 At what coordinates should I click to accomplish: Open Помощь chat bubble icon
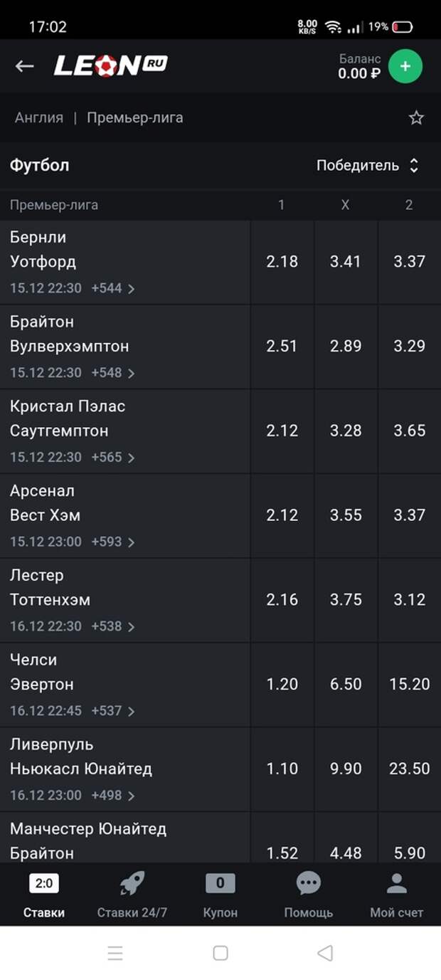(x=308, y=884)
